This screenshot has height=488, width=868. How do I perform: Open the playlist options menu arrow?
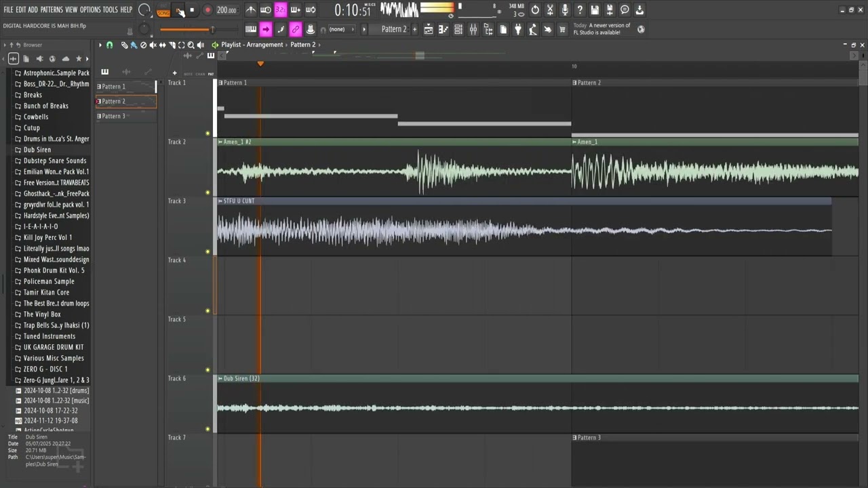pyautogui.click(x=100, y=45)
